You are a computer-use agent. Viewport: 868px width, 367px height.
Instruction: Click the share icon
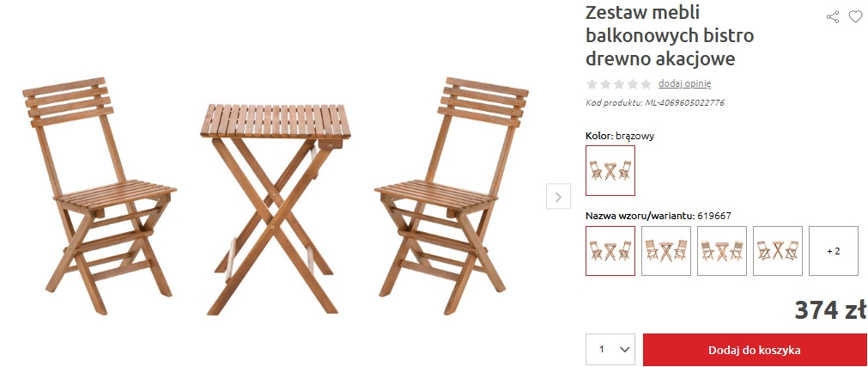point(833,17)
